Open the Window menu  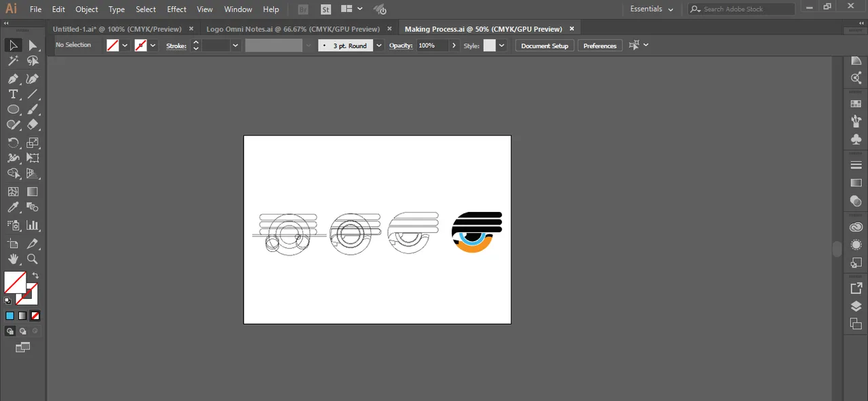(238, 9)
